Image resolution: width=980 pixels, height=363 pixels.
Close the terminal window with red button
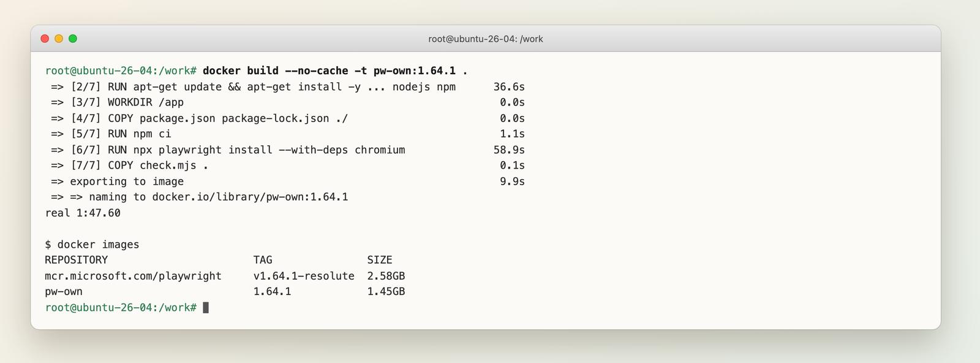coord(45,39)
